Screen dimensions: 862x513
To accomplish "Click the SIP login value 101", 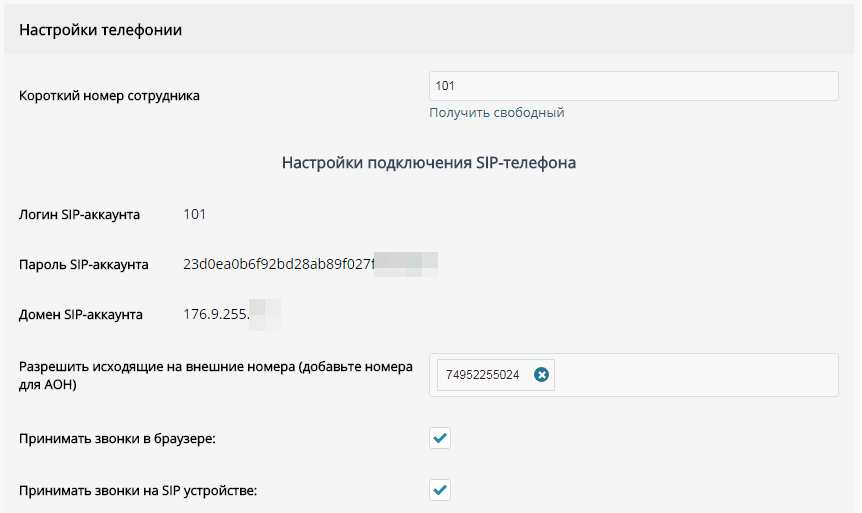I will (x=195, y=214).
